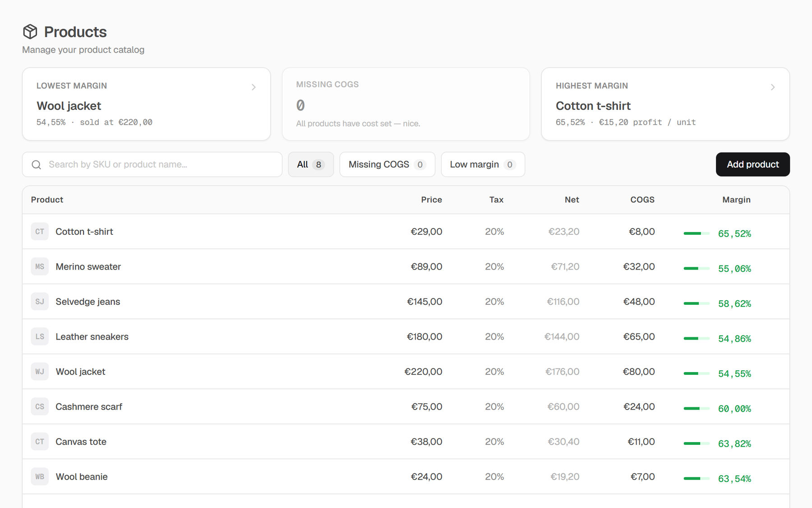Click the CS avatar for Cashmere scarf
This screenshot has width=812, height=508.
(40, 406)
